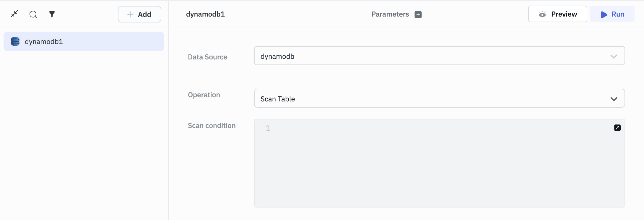Click the Parameters label

(x=390, y=14)
